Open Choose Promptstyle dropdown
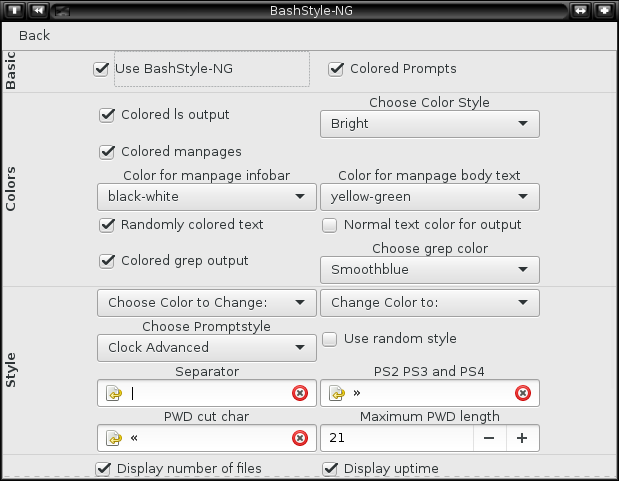The width and height of the screenshot is (619, 481). pyautogui.click(x=207, y=348)
